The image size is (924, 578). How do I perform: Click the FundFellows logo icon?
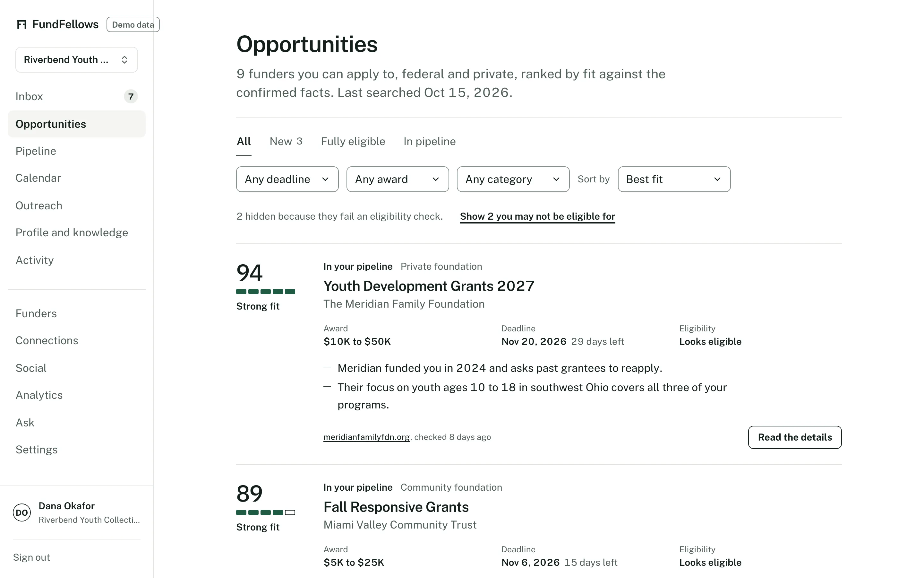click(x=22, y=24)
